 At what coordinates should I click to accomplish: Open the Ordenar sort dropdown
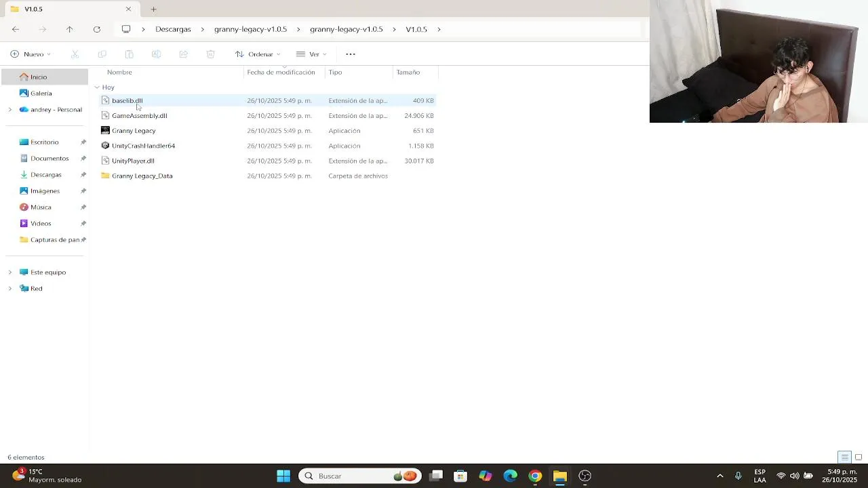tap(258, 54)
